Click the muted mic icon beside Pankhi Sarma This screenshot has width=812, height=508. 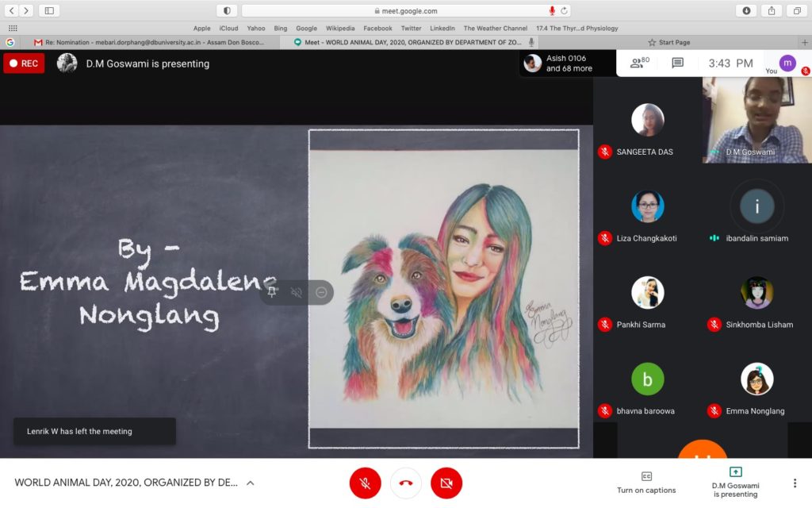pyautogui.click(x=604, y=325)
